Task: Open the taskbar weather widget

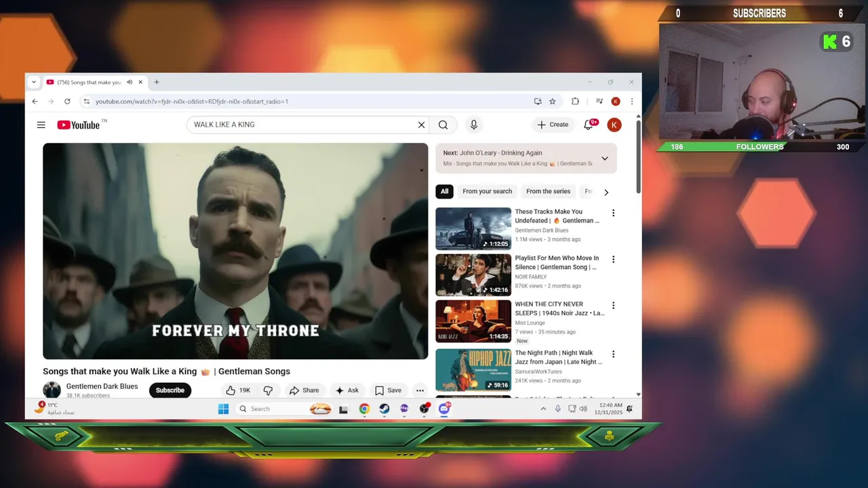Action: (x=54, y=409)
